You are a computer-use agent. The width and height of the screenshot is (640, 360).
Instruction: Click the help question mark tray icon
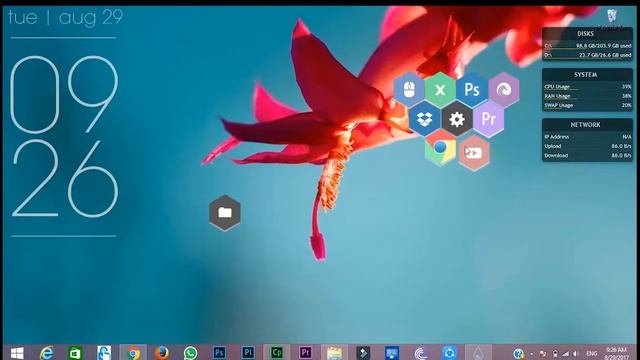(518, 353)
